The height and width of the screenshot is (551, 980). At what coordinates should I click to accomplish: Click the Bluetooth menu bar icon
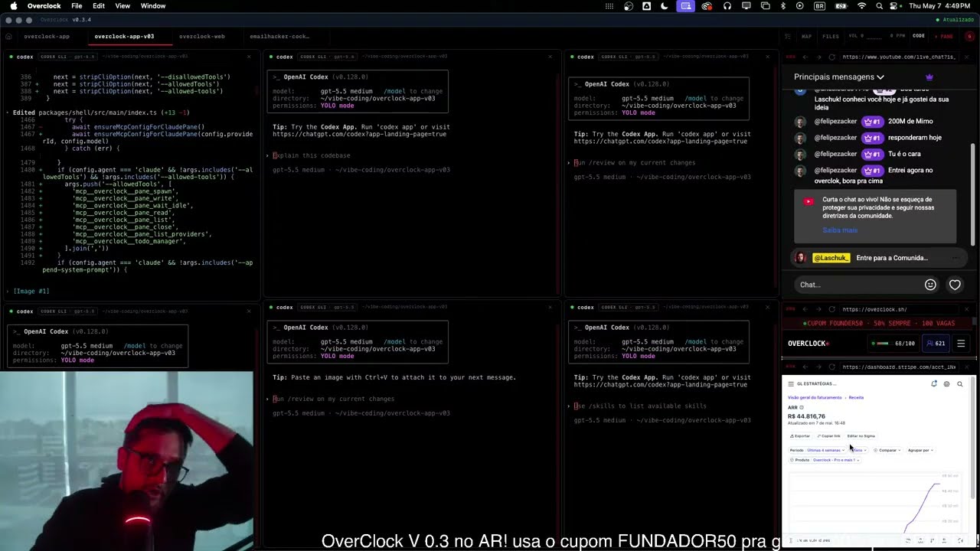point(782,5)
